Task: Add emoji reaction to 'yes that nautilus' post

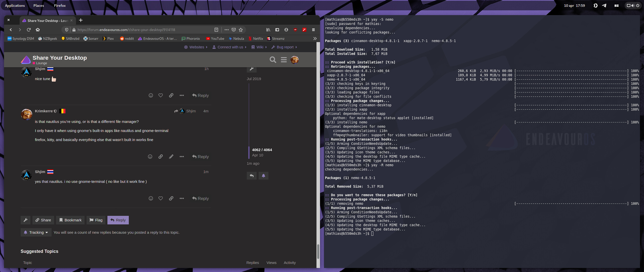Action: click(x=151, y=198)
